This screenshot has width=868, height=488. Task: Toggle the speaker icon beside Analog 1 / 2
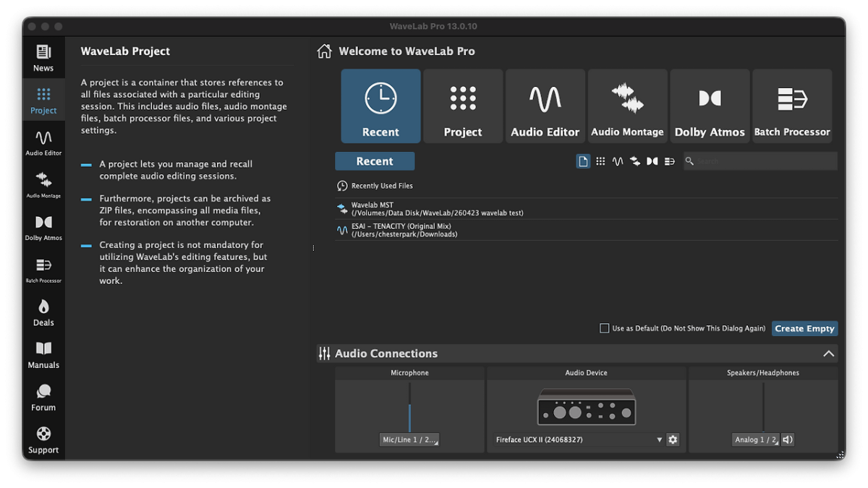coord(788,440)
